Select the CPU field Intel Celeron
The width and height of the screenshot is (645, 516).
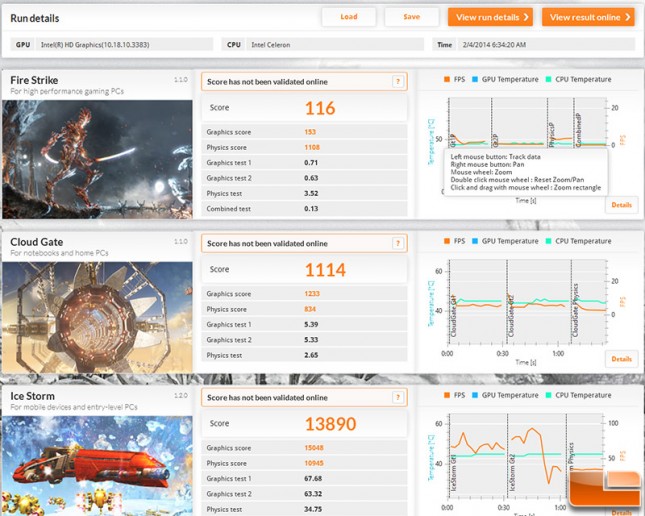point(334,44)
